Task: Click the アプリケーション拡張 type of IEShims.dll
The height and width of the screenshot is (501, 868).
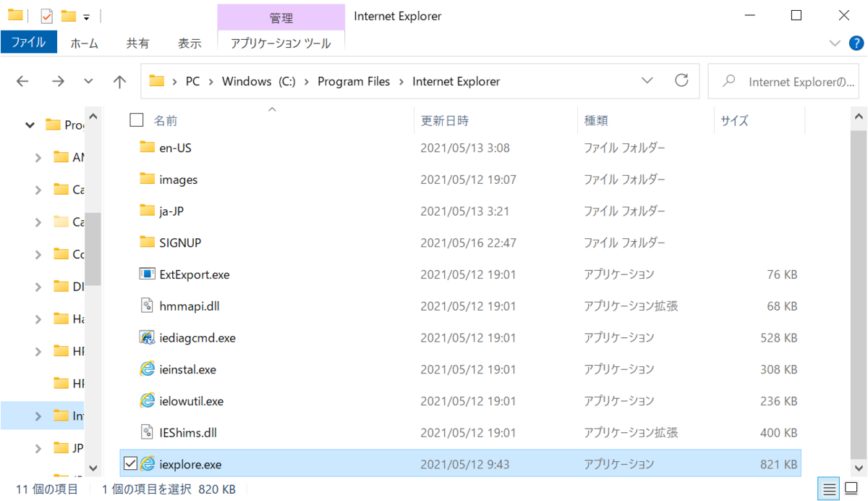Action: pos(631,432)
